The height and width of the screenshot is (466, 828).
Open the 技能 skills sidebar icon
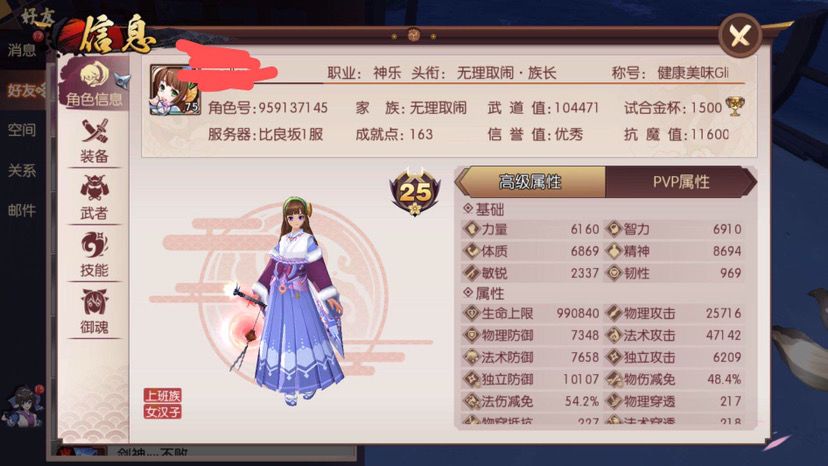point(94,255)
